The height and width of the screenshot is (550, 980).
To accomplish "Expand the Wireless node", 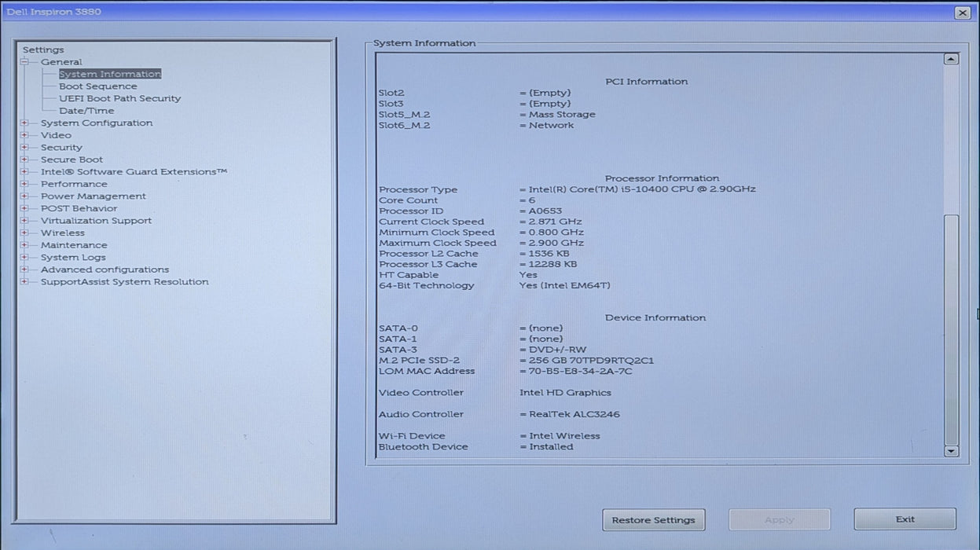I will pos(24,233).
